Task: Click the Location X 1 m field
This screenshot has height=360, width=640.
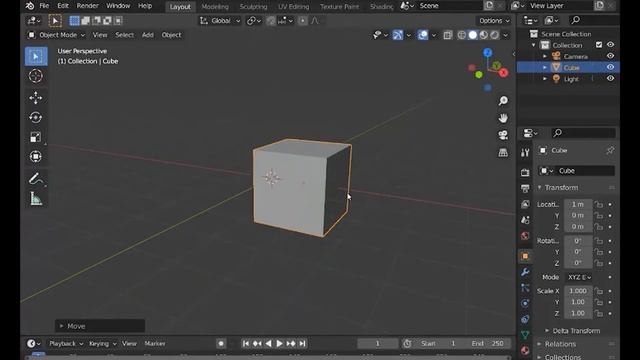Action: [x=578, y=204]
